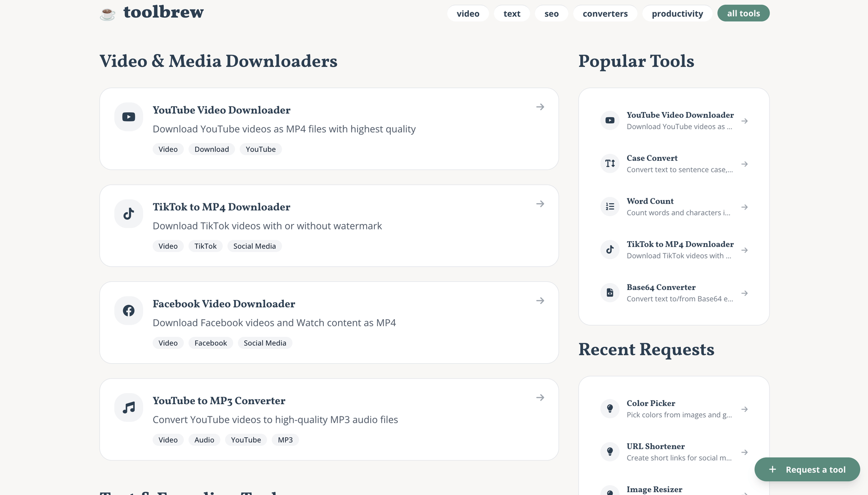Open the seo tools category
This screenshot has height=495, width=868.
tap(551, 14)
